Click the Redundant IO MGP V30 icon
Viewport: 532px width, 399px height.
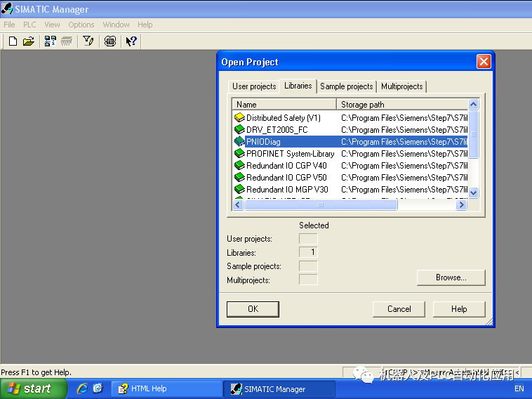(x=239, y=189)
